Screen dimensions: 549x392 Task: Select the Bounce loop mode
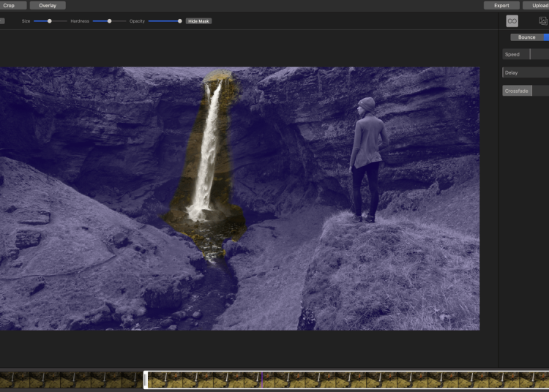[526, 37]
